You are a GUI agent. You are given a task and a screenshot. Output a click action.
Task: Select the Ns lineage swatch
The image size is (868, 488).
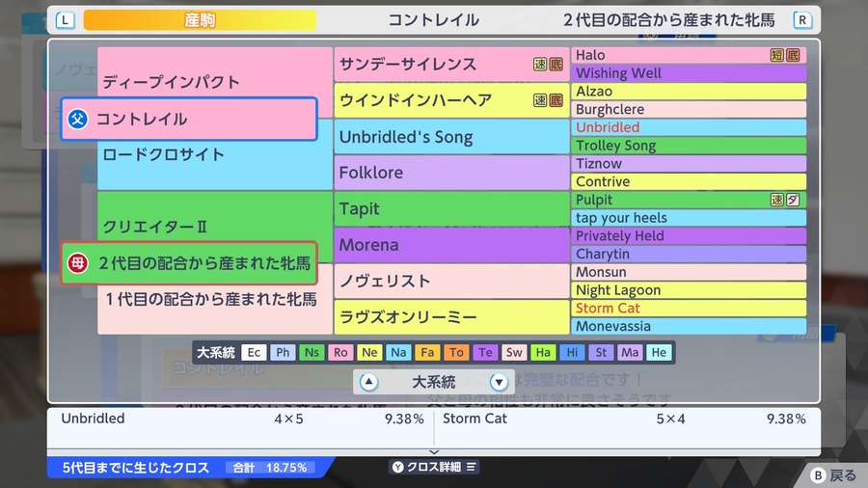click(312, 352)
